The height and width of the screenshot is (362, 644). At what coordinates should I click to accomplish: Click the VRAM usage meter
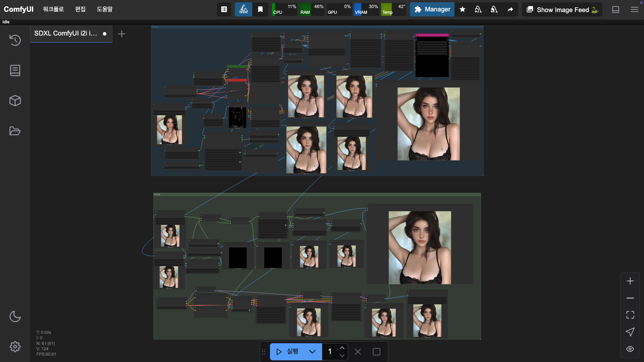[366, 9]
